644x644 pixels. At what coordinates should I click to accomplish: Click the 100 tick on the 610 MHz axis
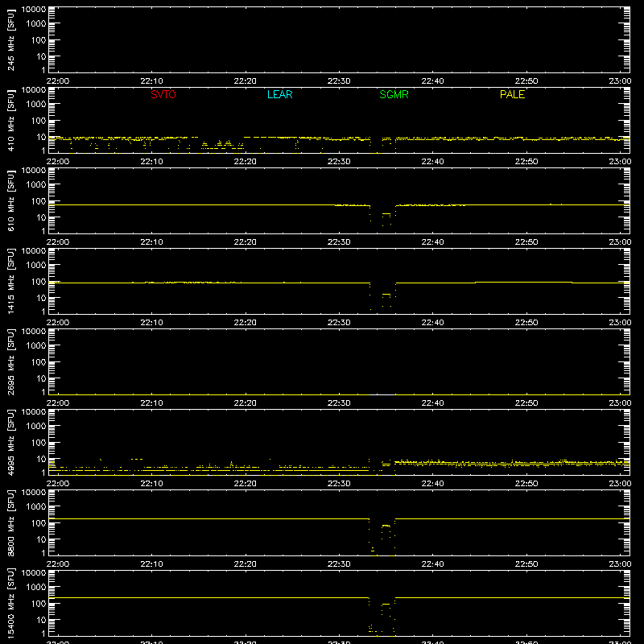(x=39, y=201)
